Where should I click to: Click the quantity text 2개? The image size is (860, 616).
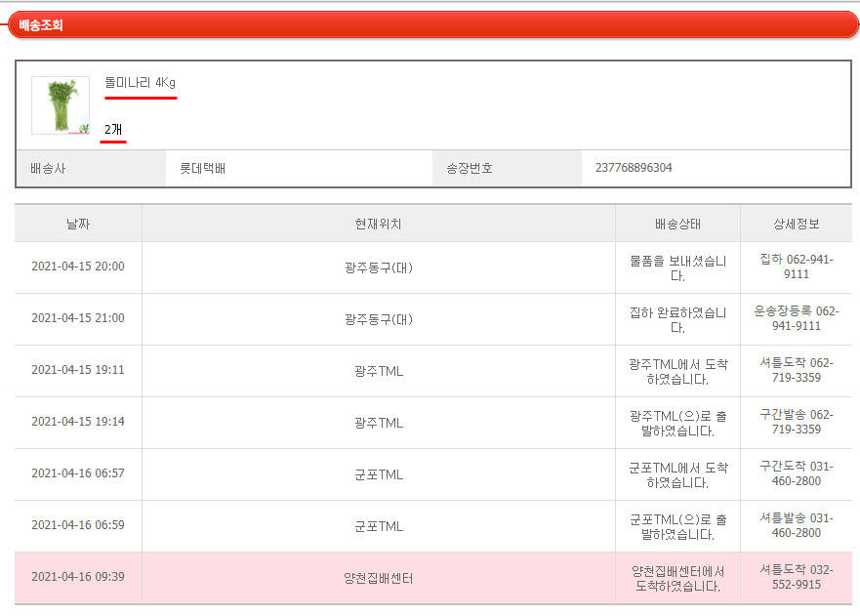pyautogui.click(x=113, y=130)
